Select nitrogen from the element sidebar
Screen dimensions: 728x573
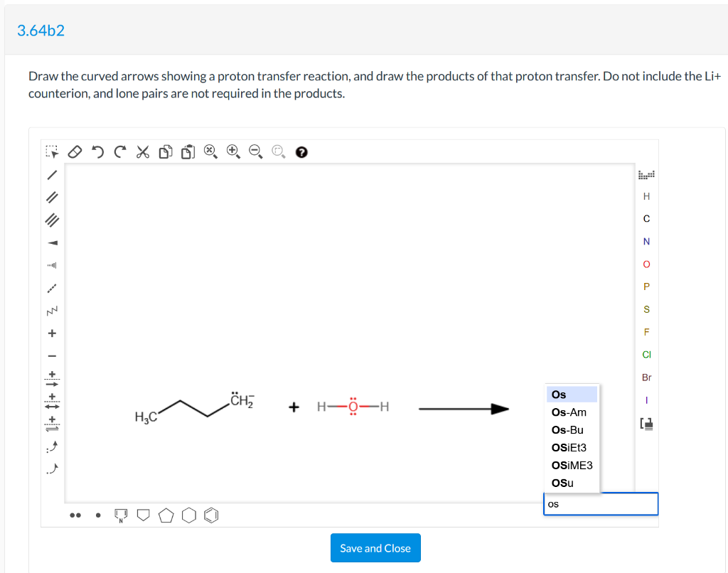tap(646, 241)
